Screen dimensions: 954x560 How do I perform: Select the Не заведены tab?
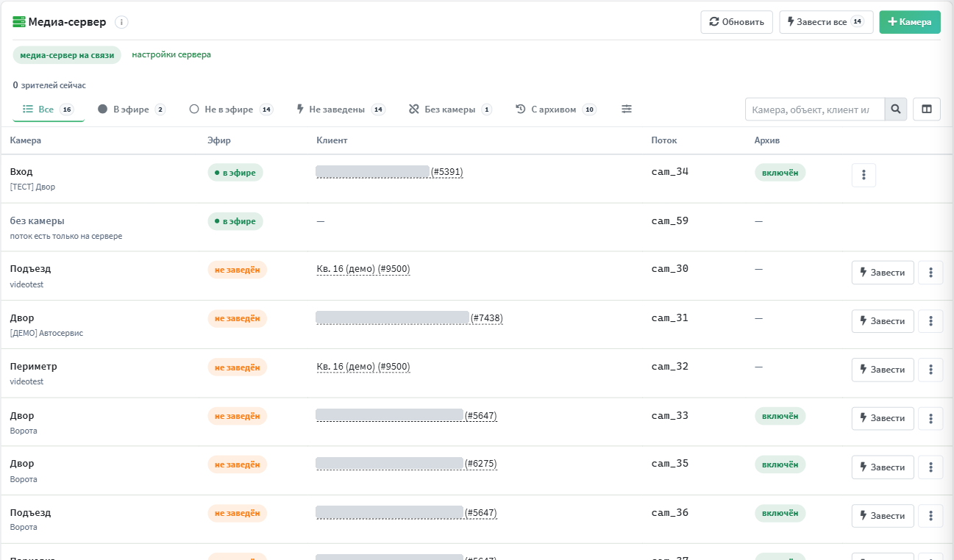pos(341,110)
